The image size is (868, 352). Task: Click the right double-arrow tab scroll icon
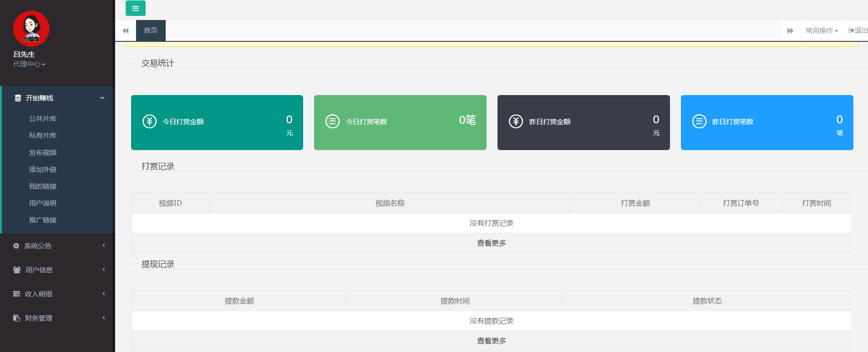click(x=790, y=30)
